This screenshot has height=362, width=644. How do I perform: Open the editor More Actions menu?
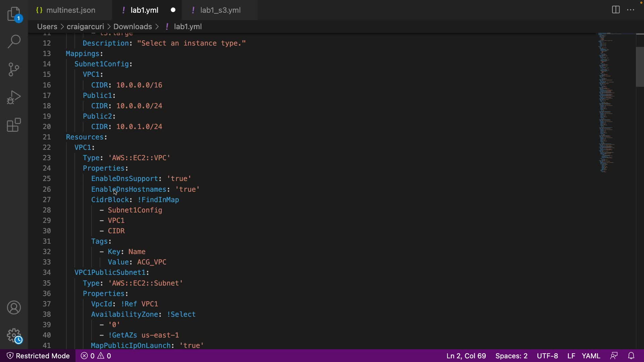pyautogui.click(x=631, y=10)
